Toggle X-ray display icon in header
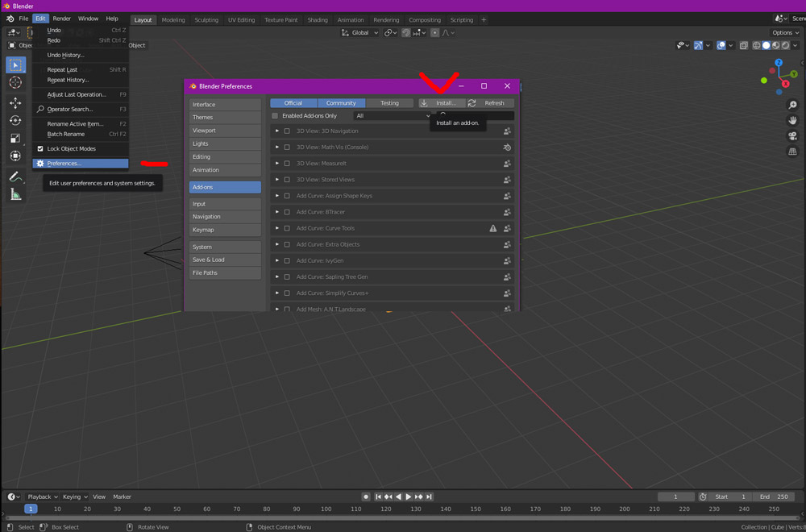Image resolution: width=806 pixels, height=532 pixels. click(743, 46)
